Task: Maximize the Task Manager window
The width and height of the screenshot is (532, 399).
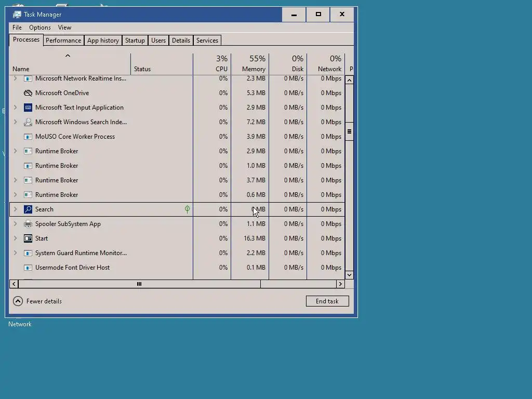Action: click(318, 15)
